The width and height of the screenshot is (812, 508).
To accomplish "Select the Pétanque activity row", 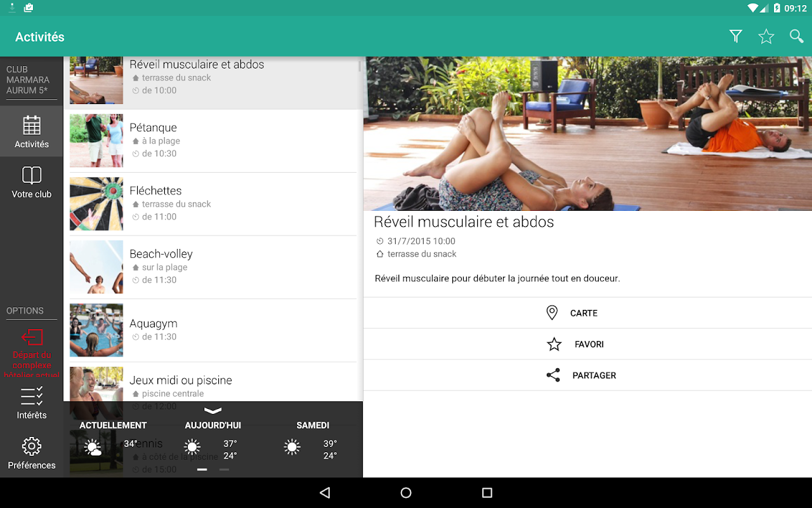I will click(x=213, y=141).
